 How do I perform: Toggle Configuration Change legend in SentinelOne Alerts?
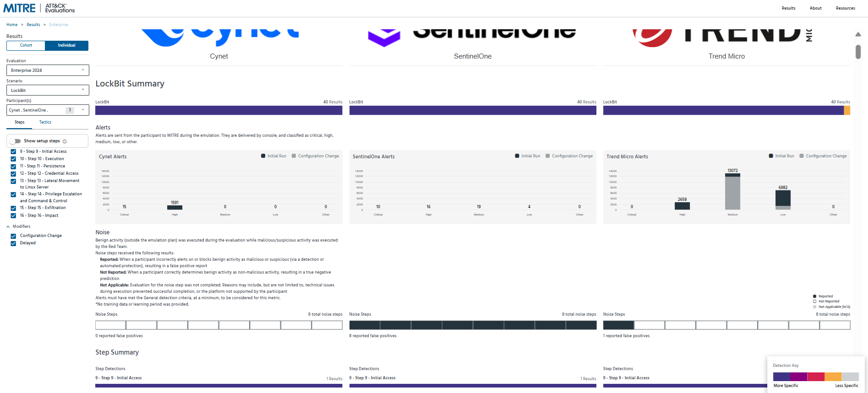click(569, 156)
